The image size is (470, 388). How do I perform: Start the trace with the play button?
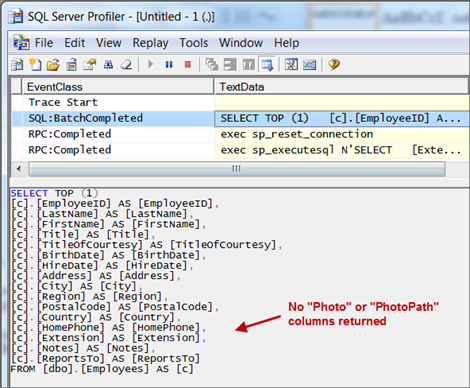[150, 64]
